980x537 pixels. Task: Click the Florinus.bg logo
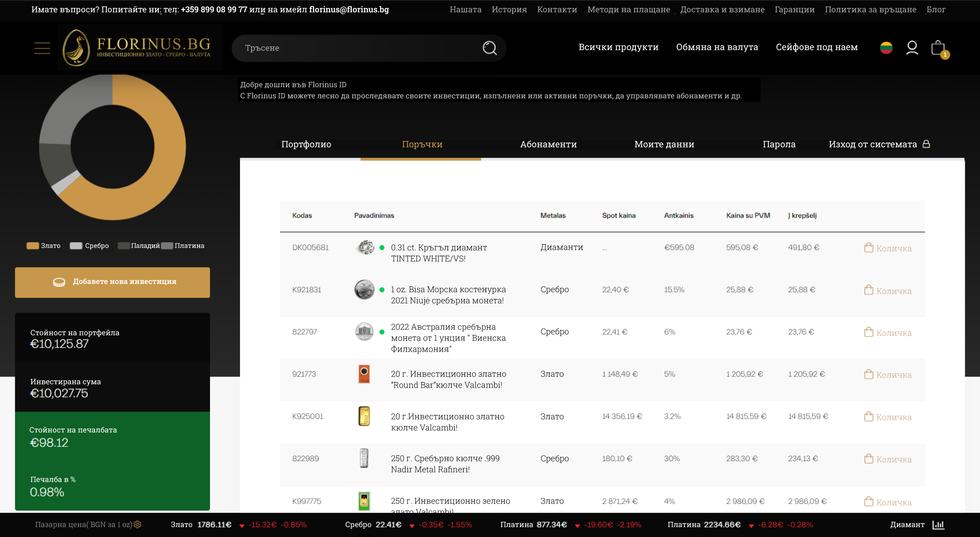click(137, 47)
